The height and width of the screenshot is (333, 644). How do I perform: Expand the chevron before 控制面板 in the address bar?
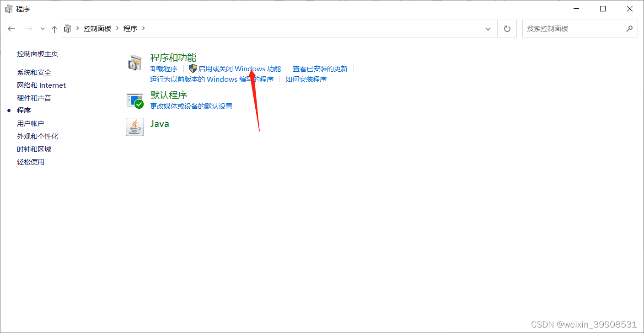point(78,28)
